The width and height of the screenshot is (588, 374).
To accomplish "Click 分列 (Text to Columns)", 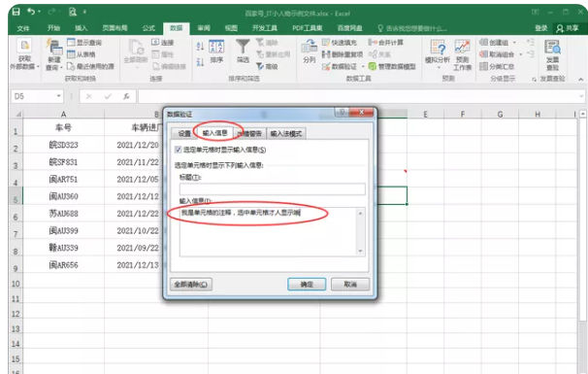I will (x=309, y=51).
